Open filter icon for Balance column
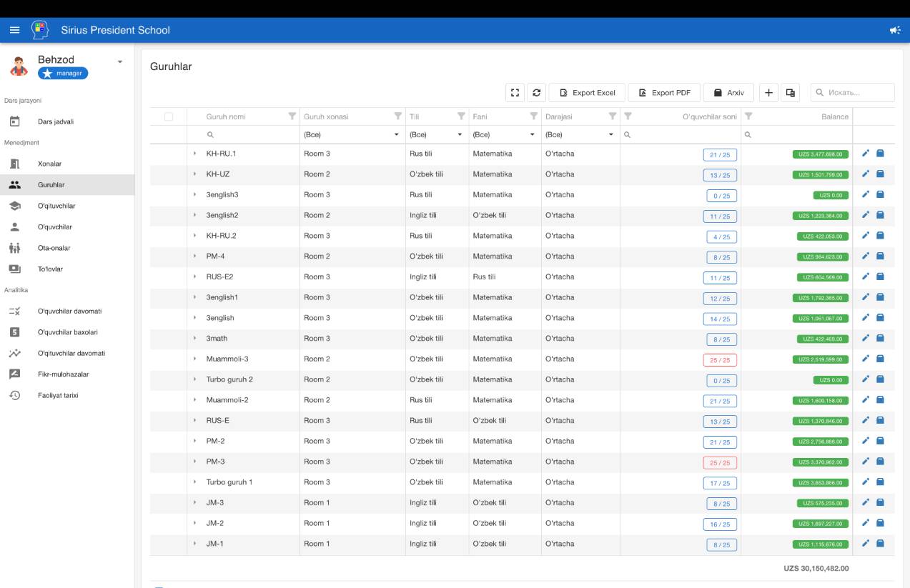 (748, 116)
